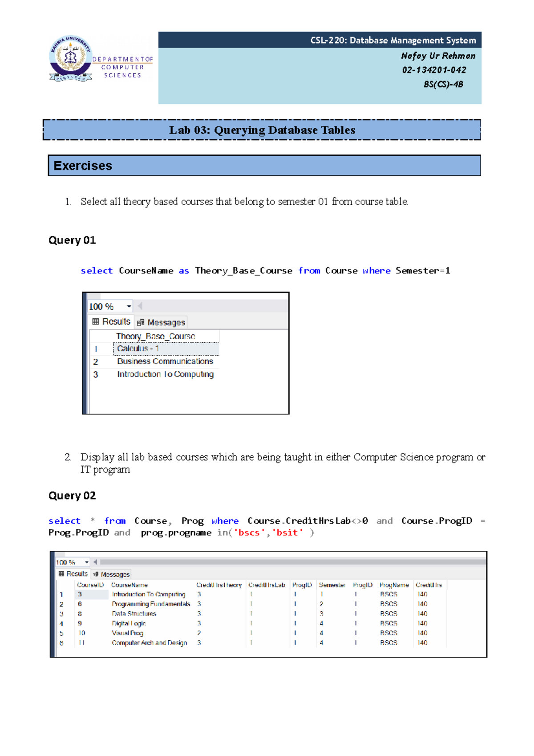Switch to Messages tab in Query 01 screenshot
Screen dimensions: 534x756
(161, 322)
